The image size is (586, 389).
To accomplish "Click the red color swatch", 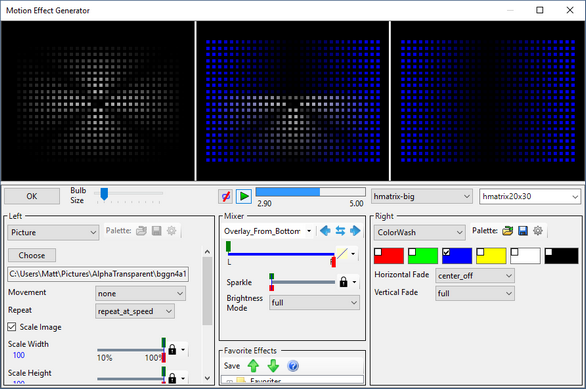I will [389, 256].
